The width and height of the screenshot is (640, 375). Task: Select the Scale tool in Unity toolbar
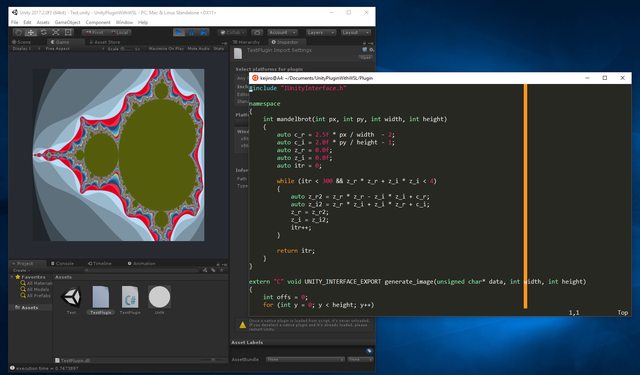tap(56, 32)
